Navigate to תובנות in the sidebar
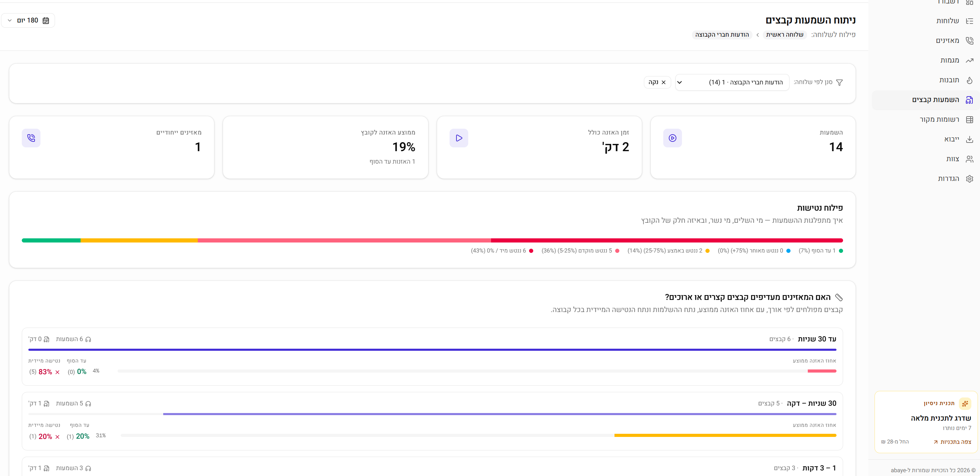980x476 pixels. click(949, 80)
